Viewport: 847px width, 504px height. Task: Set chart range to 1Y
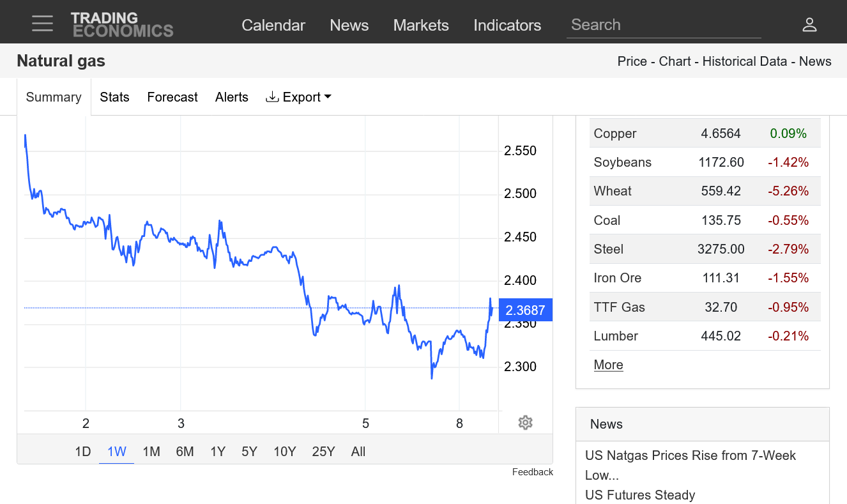tap(218, 452)
